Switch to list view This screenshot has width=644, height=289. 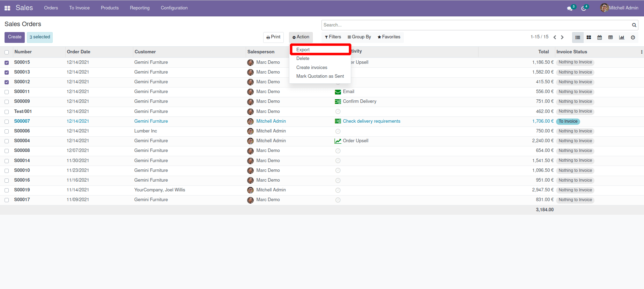578,37
